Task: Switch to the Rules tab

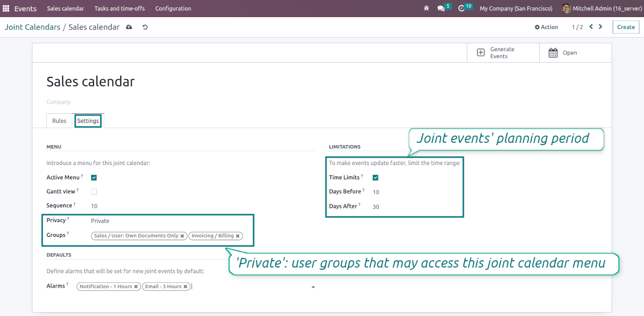Action: tap(59, 121)
